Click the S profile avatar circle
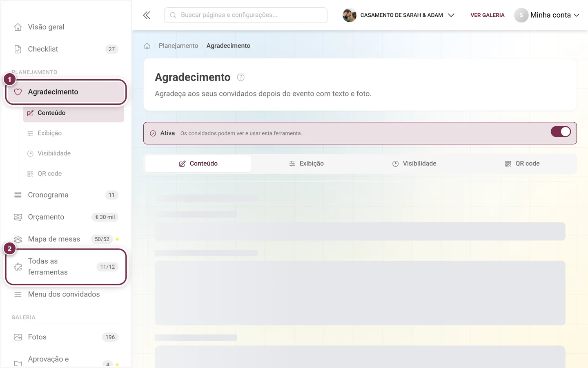This screenshot has height=368, width=588. click(x=521, y=15)
